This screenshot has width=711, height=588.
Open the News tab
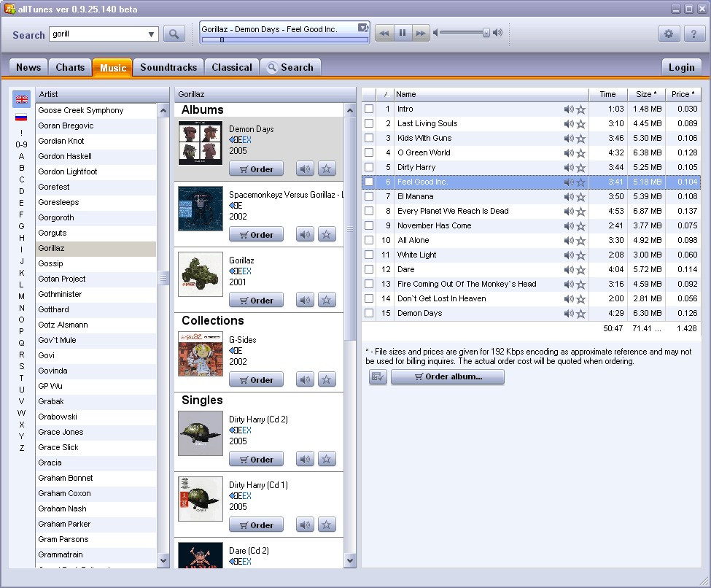[x=28, y=68]
